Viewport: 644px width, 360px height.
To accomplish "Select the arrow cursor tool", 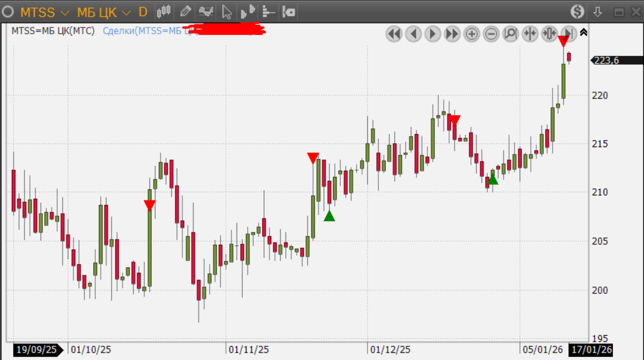I will [226, 11].
